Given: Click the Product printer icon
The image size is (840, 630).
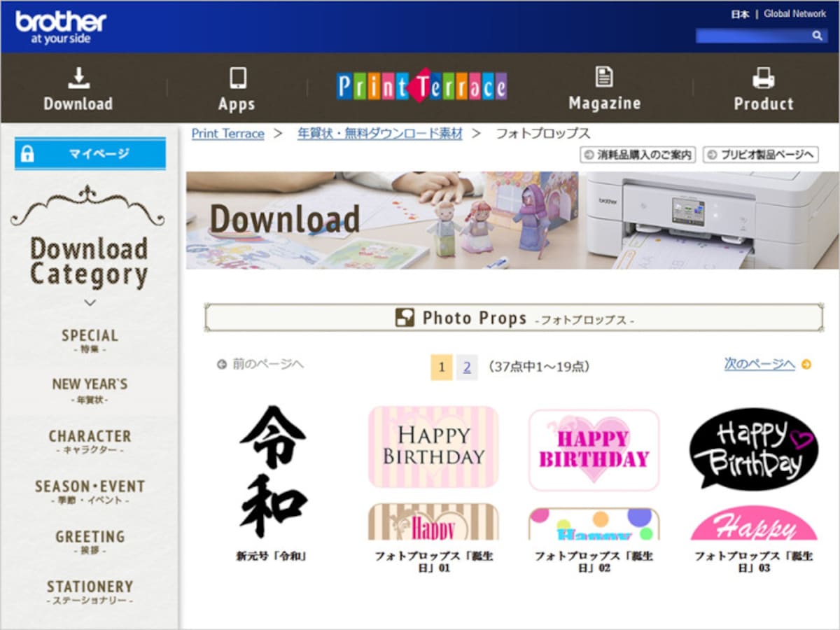Looking at the screenshot, I should [x=763, y=78].
